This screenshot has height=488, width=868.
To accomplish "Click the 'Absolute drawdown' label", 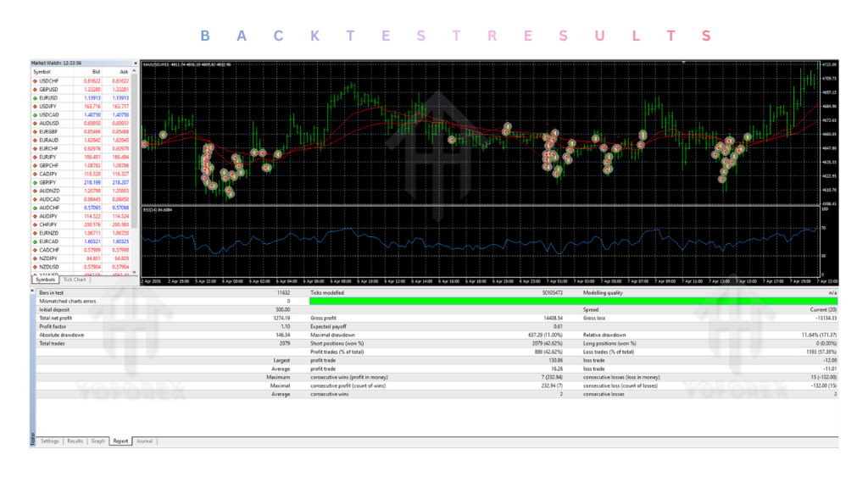I will click(61, 335).
